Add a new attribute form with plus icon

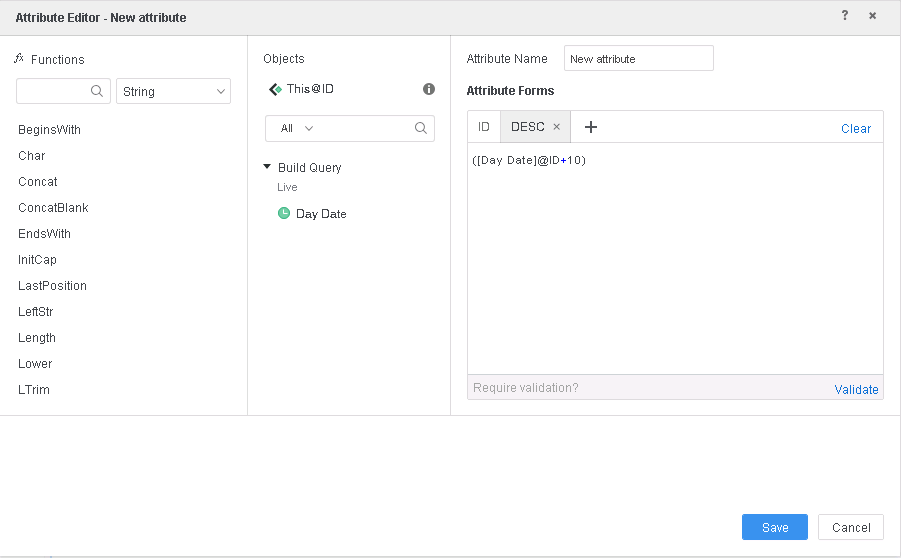591,127
